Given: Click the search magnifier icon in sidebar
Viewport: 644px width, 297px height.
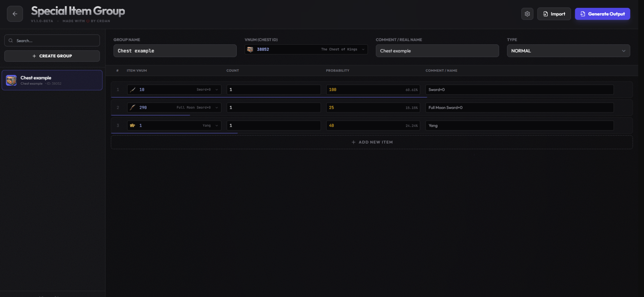Looking at the screenshot, I should coord(11,41).
